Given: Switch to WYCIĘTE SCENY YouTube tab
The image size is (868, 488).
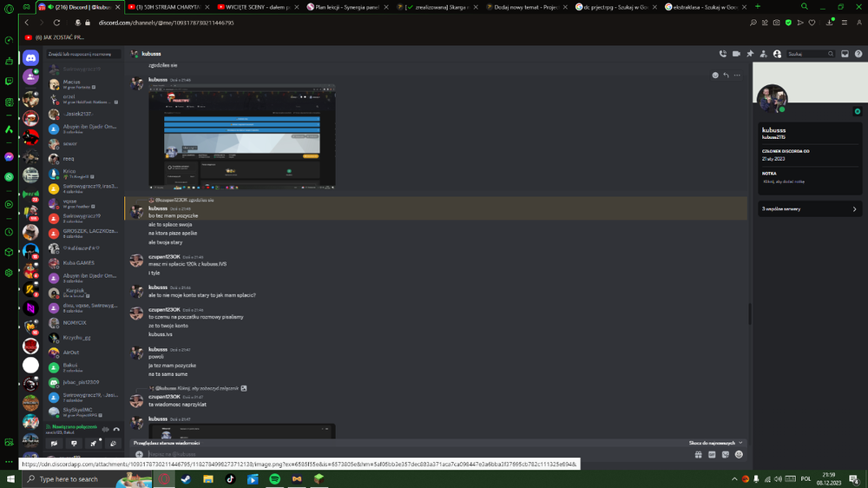Looking at the screenshot, I should click(x=258, y=7).
